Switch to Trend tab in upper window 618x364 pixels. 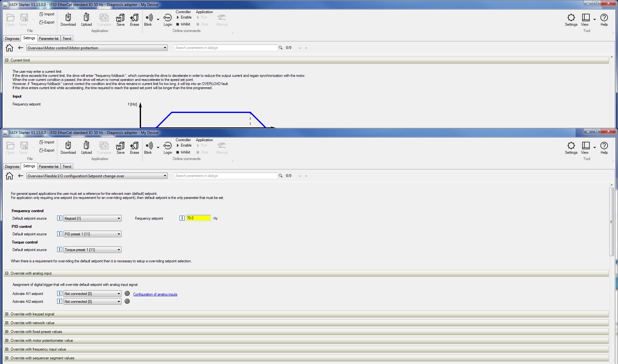pos(67,39)
